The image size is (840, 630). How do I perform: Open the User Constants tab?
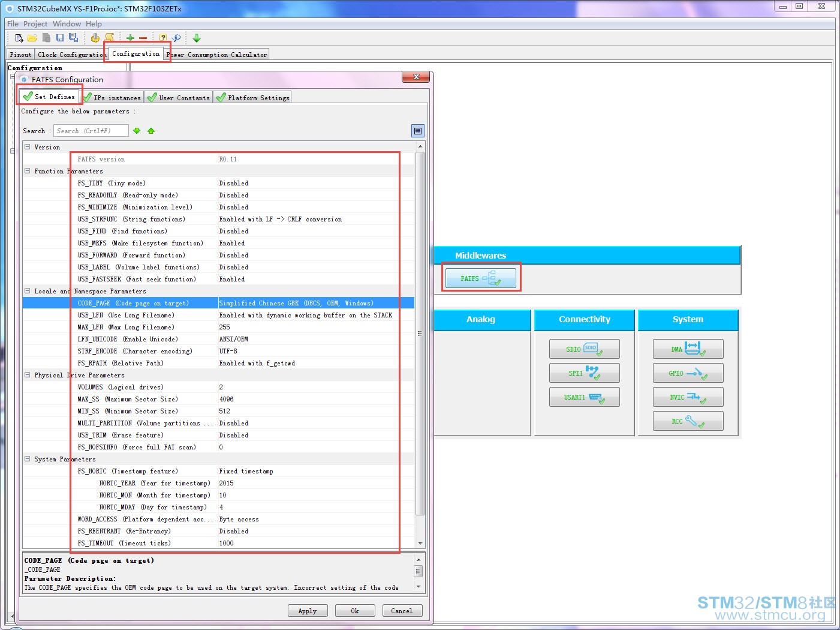tap(179, 98)
